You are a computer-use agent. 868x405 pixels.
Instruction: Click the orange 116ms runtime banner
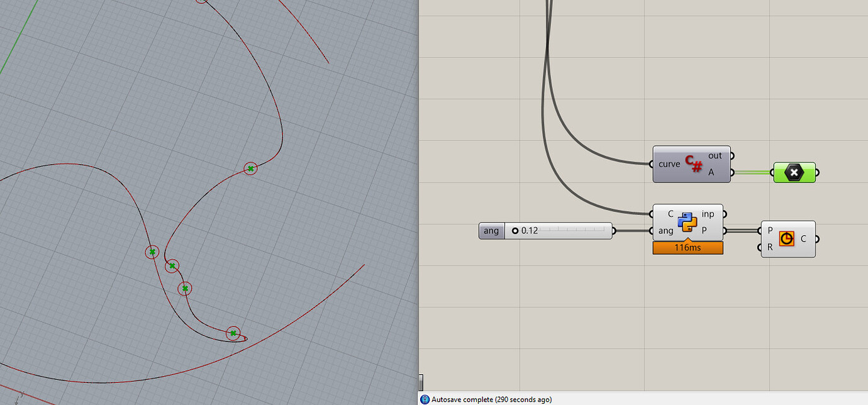click(x=687, y=247)
